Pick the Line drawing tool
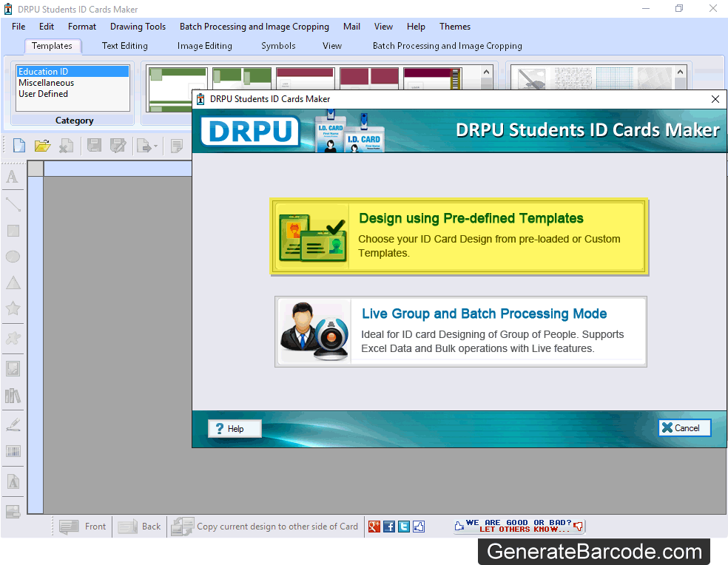Viewport: 728px width, 565px height. (x=12, y=203)
